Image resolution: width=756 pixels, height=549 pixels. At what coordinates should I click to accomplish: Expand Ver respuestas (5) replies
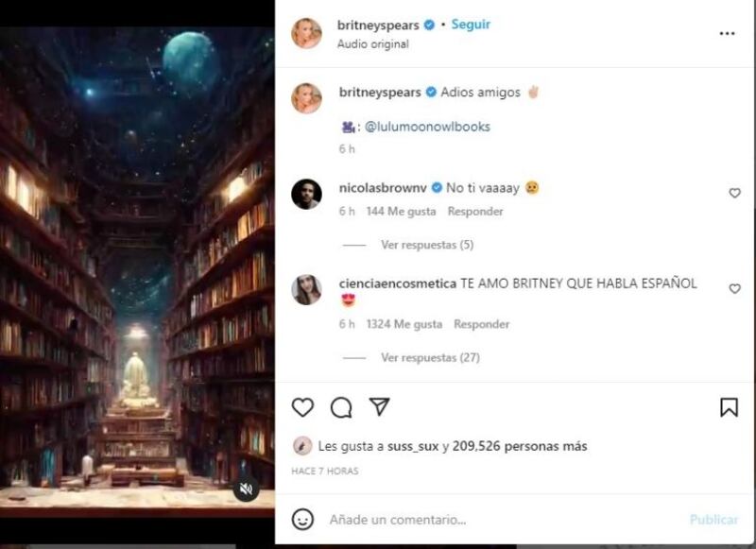pos(427,245)
